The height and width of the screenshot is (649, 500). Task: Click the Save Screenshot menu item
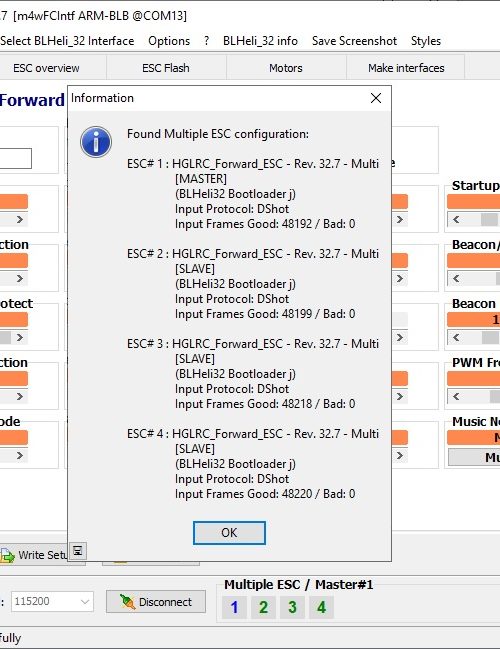pos(354,41)
